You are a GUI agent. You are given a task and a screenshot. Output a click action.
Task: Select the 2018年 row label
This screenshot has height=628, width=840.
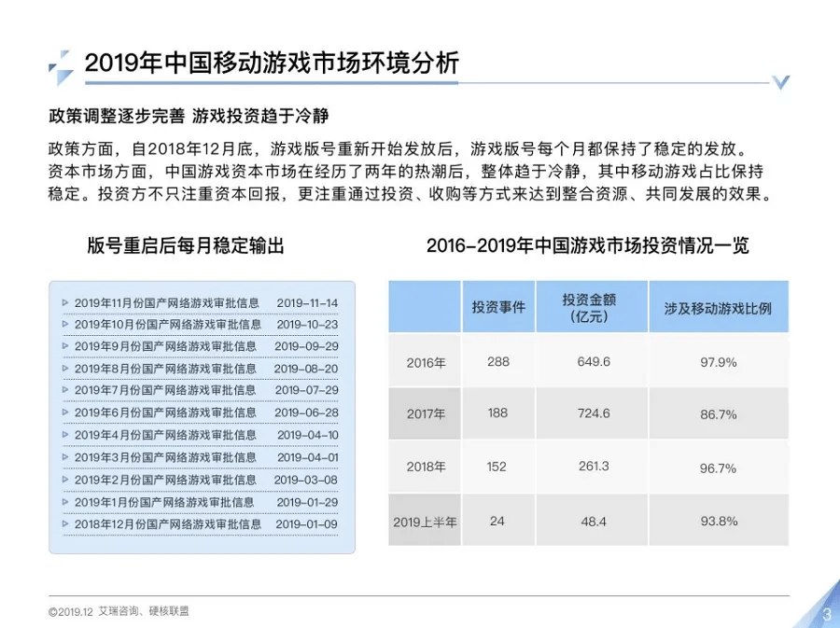(x=426, y=467)
